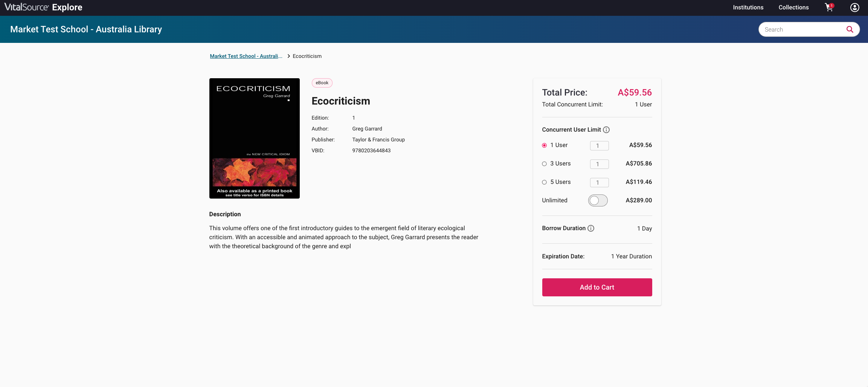Image resolution: width=868 pixels, height=387 pixels.
Task: Open the Institutions menu
Action: [748, 8]
